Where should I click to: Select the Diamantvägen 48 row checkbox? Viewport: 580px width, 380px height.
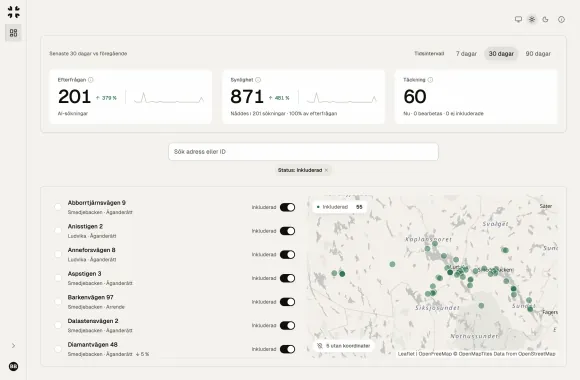tap(58, 349)
